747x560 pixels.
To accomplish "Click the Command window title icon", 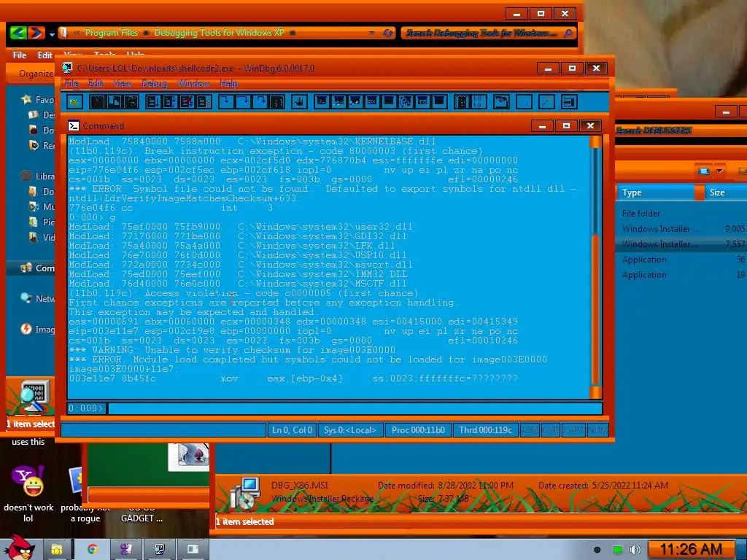I will [x=74, y=125].
